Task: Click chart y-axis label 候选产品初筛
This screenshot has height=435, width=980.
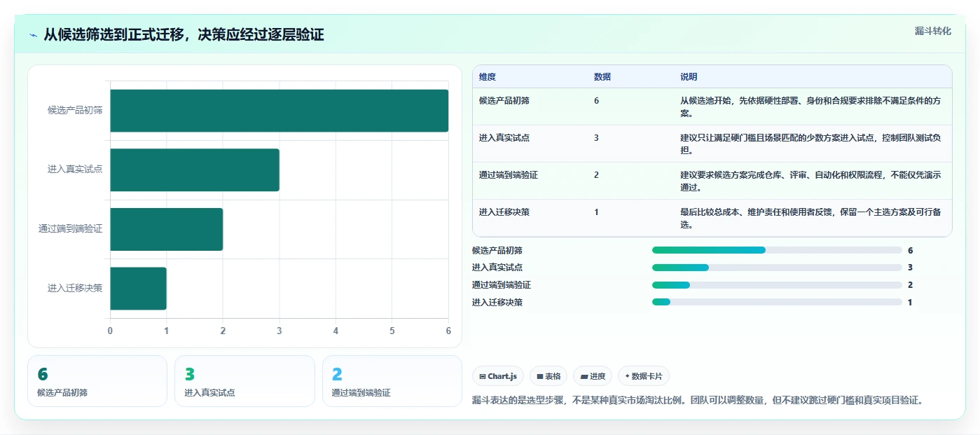Action: pos(75,111)
